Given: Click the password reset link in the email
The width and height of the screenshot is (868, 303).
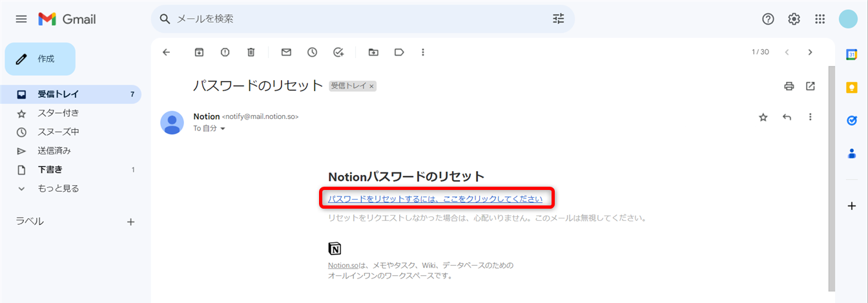Looking at the screenshot, I should point(435,199).
